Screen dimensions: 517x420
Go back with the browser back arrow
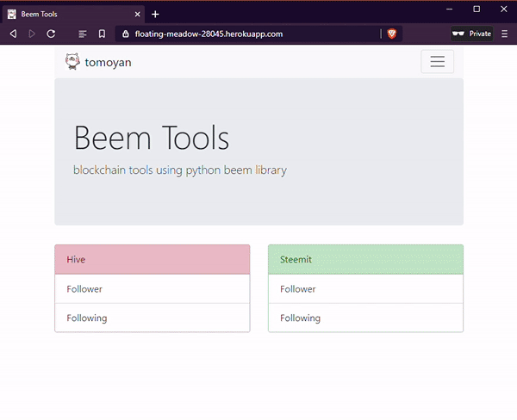(13, 34)
